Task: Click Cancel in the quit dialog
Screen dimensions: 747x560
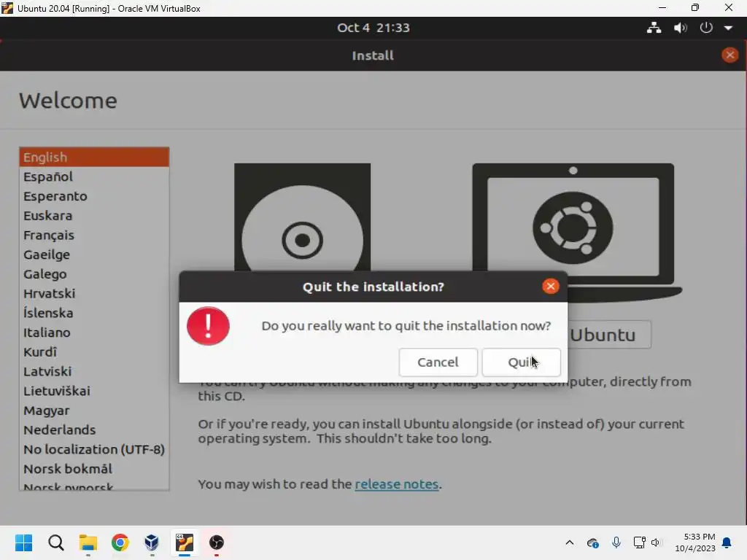Action: [438, 362]
